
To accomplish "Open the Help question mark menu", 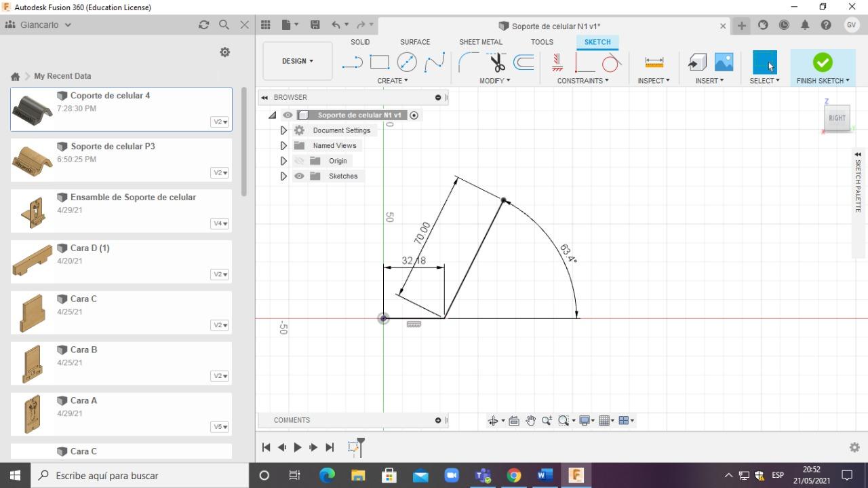I will tap(826, 25).
